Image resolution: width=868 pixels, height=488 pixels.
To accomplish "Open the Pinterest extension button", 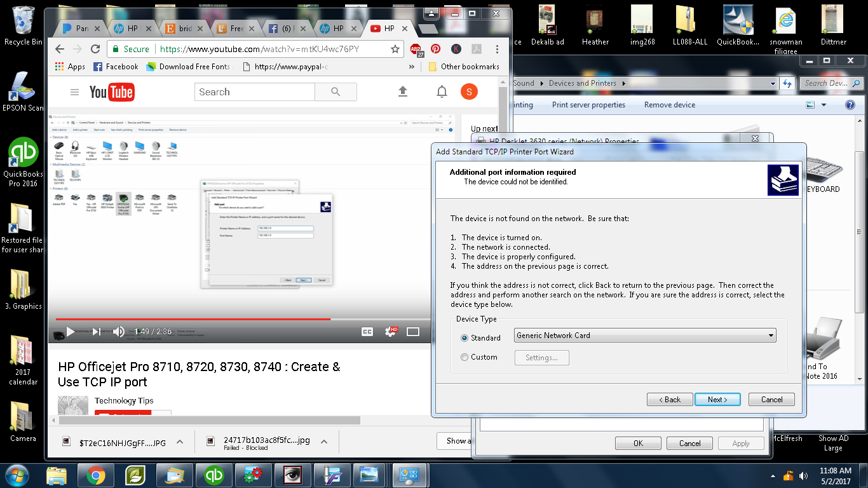I will 436,49.
